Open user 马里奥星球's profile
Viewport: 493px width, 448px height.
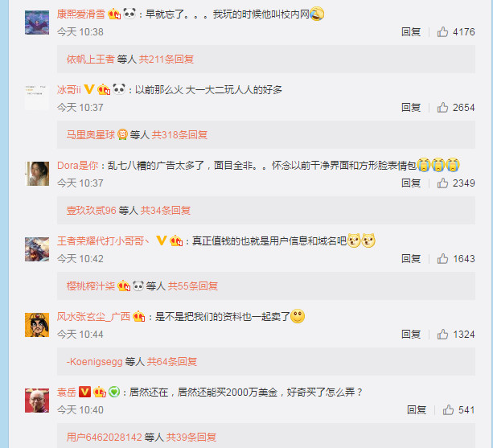click(91, 135)
